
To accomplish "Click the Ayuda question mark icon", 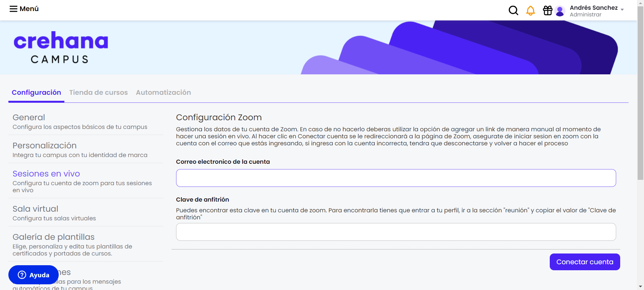I will pyautogui.click(x=22, y=275).
